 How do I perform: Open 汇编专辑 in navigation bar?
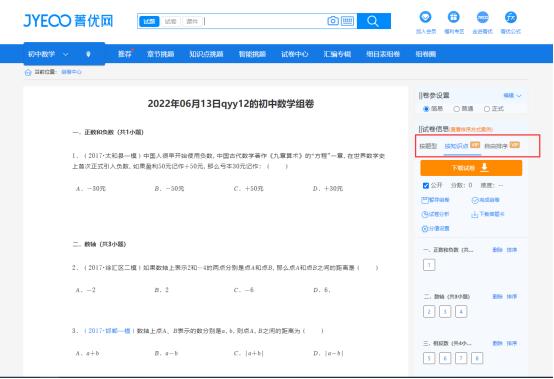pyautogui.click(x=337, y=54)
